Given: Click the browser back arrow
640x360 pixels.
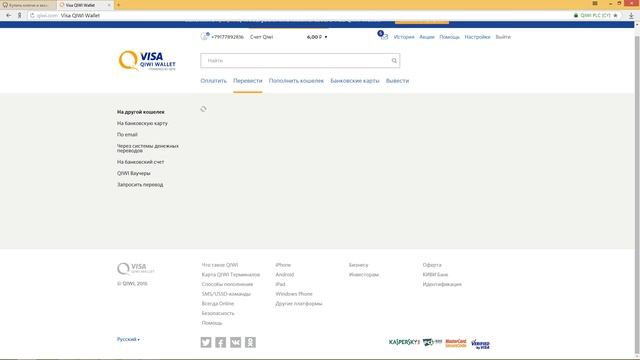Looking at the screenshot, I should [x=9, y=15].
